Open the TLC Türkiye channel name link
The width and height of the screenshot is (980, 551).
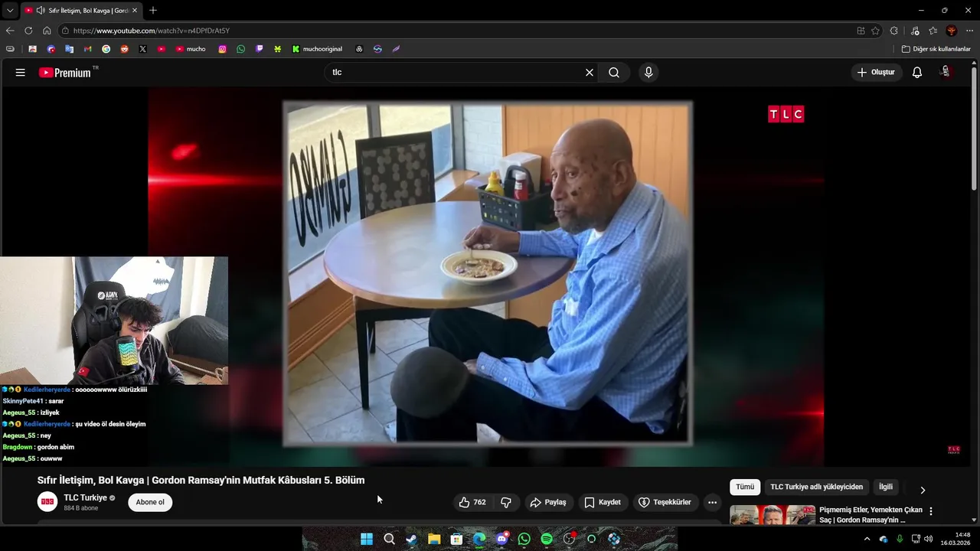(85, 497)
